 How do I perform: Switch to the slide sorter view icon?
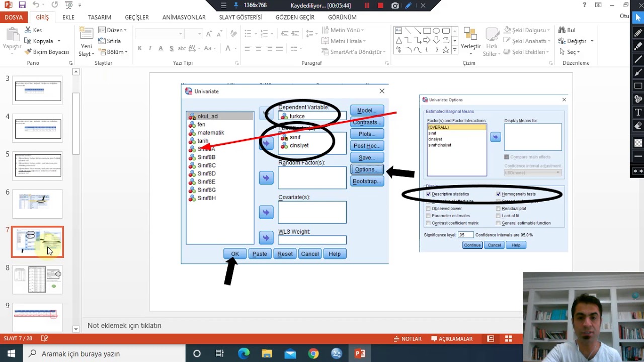(x=509, y=339)
